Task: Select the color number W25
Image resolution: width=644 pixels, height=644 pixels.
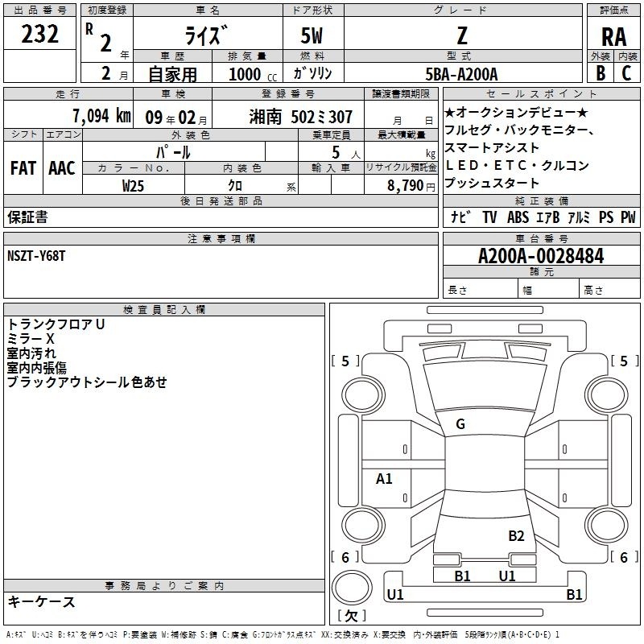Action: coord(133,186)
